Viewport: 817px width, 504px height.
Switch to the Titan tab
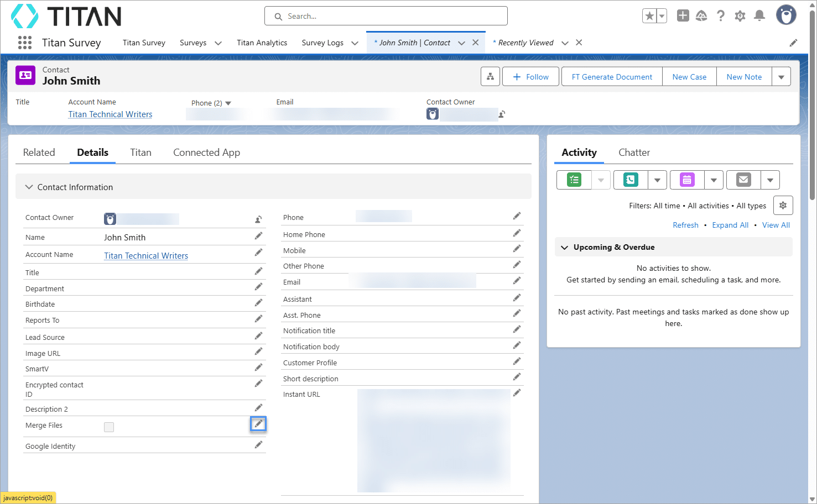click(140, 153)
